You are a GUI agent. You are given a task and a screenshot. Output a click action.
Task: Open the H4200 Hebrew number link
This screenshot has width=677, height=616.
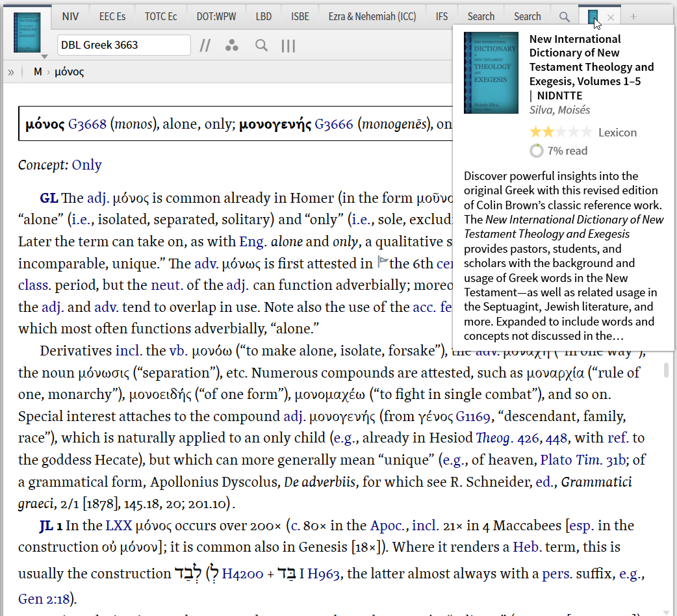click(x=242, y=574)
